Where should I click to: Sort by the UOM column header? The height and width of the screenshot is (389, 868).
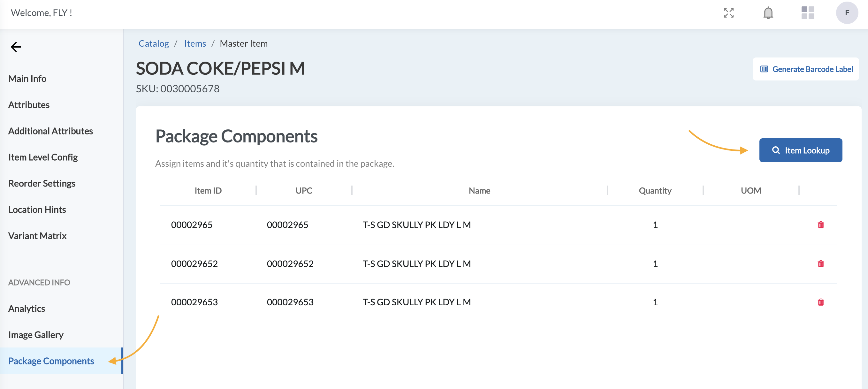point(750,190)
